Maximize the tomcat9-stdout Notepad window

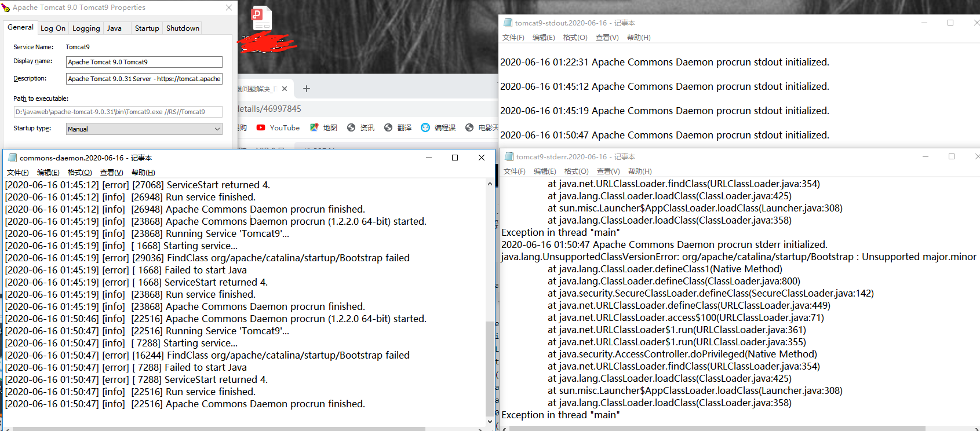pyautogui.click(x=950, y=23)
